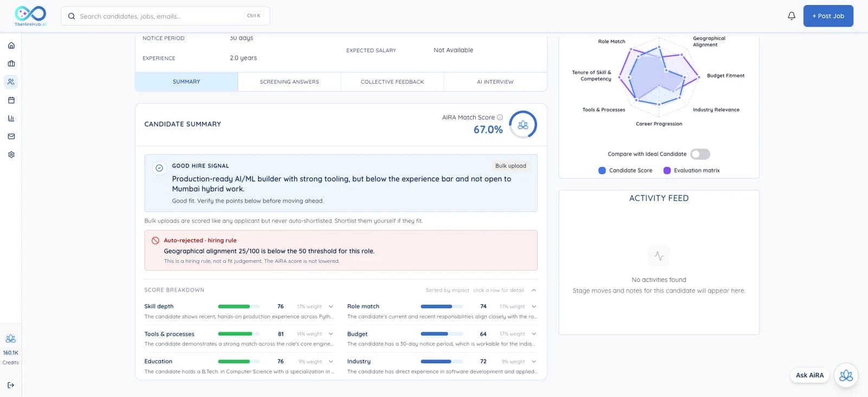868x397 pixels.
Task: Open the floating AiRA assistant lotus icon
Action: click(x=846, y=375)
